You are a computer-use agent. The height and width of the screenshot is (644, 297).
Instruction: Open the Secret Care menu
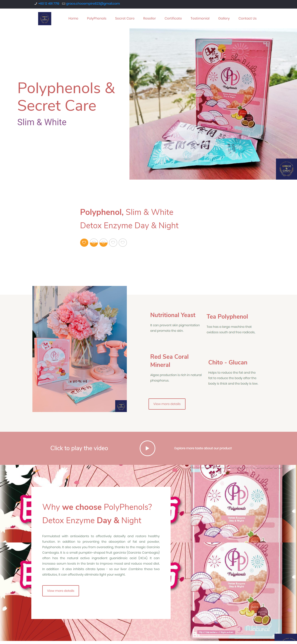125,18
